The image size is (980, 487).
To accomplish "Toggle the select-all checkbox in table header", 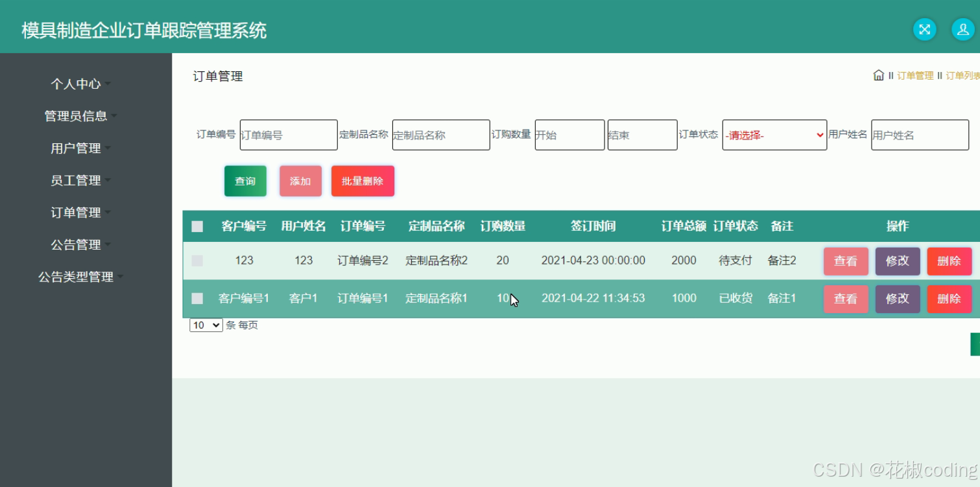I will 197,226.
